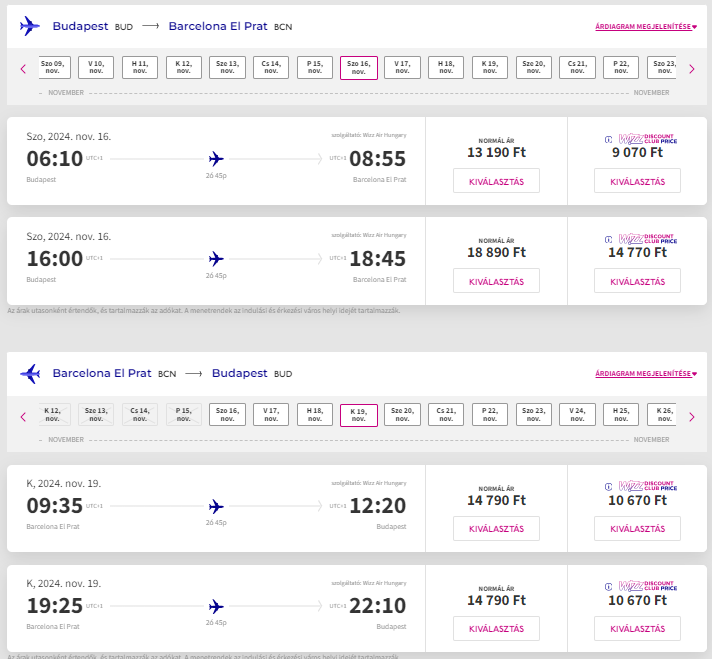
Task: Click Wizz Discount Club logo on 06:10 flight
Action: 641,140
